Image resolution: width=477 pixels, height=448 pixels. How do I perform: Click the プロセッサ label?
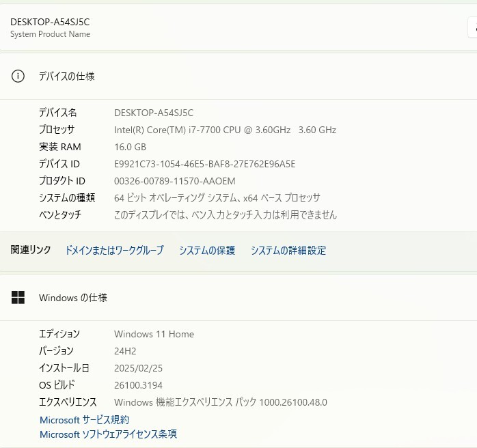(x=57, y=130)
